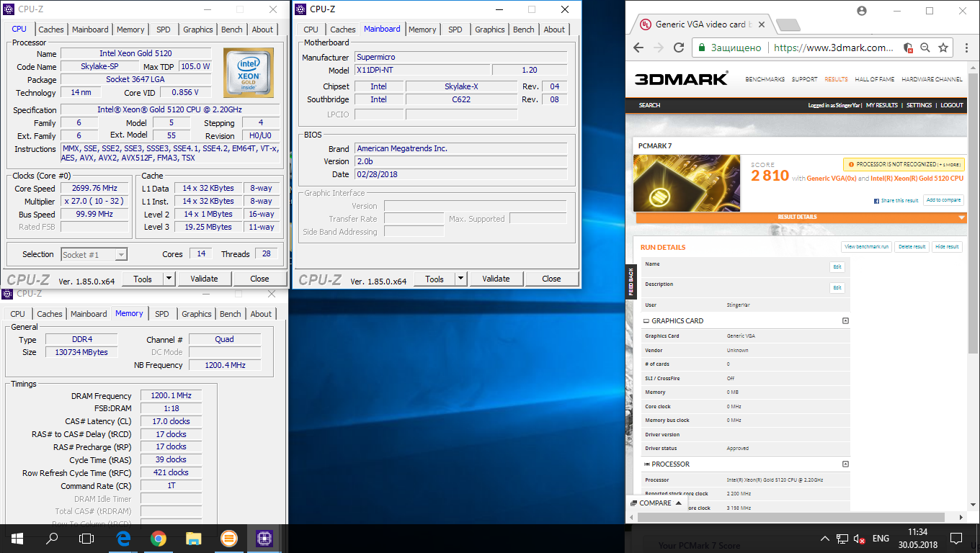Click Validate in the CPU window
Viewport: 980px width, 553px height.
click(204, 279)
